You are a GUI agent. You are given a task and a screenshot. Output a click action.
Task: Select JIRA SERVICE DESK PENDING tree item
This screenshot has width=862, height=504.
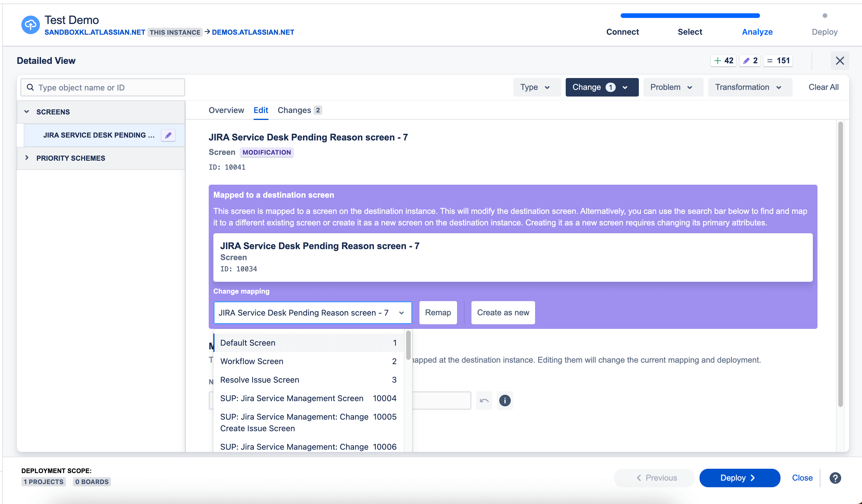[x=104, y=135]
